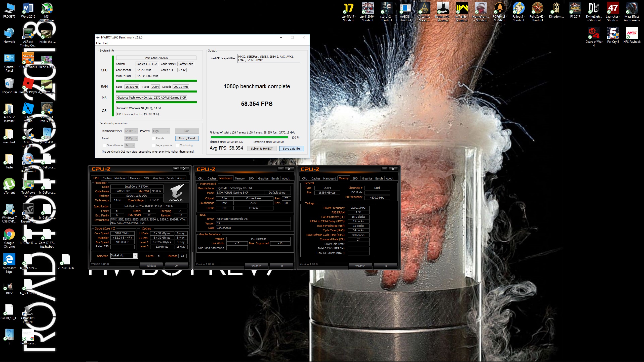The height and width of the screenshot is (362, 644).
Task: Click OK in right CPU-Z Memory window
Action: point(385,266)
